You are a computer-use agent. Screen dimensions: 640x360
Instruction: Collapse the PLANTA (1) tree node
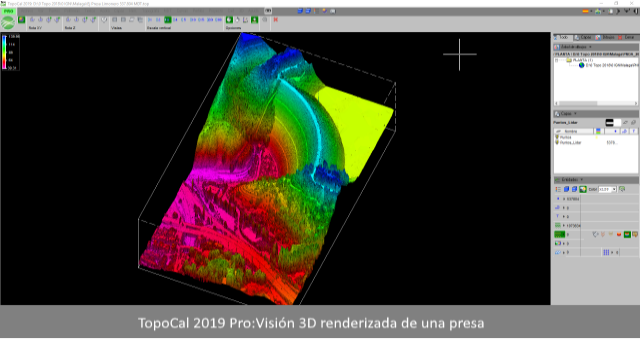(x=556, y=60)
